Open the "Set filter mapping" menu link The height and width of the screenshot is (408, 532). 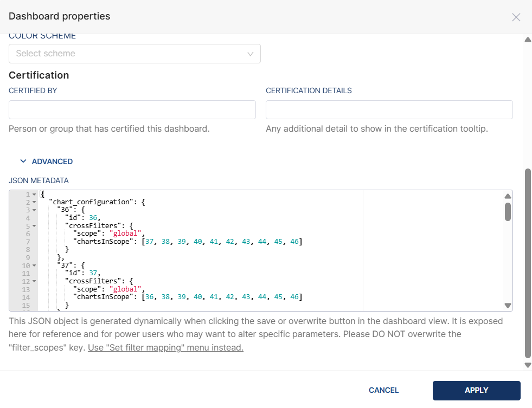pyautogui.click(x=165, y=348)
